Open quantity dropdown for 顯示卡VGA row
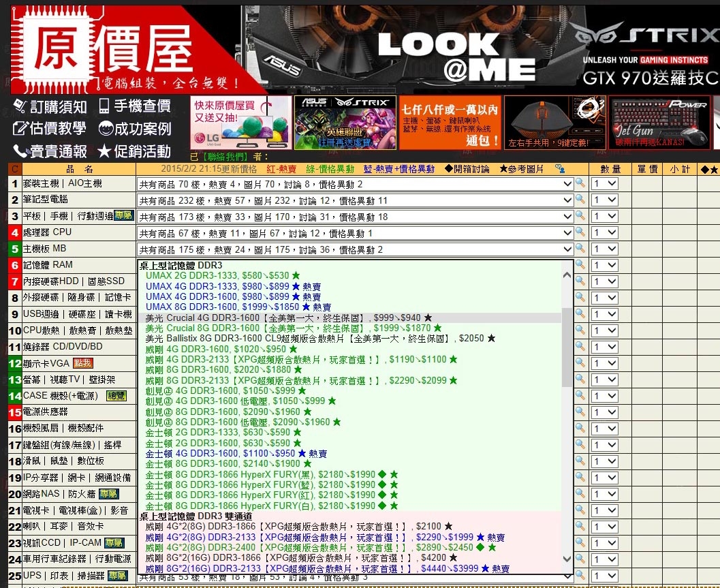Image resolution: width=720 pixels, height=588 pixels. tap(604, 363)
